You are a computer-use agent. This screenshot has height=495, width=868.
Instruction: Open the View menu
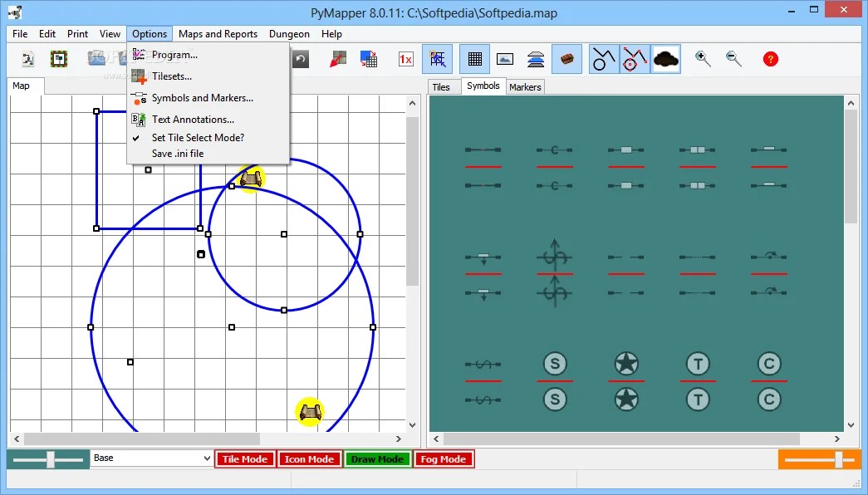(110, 34)
